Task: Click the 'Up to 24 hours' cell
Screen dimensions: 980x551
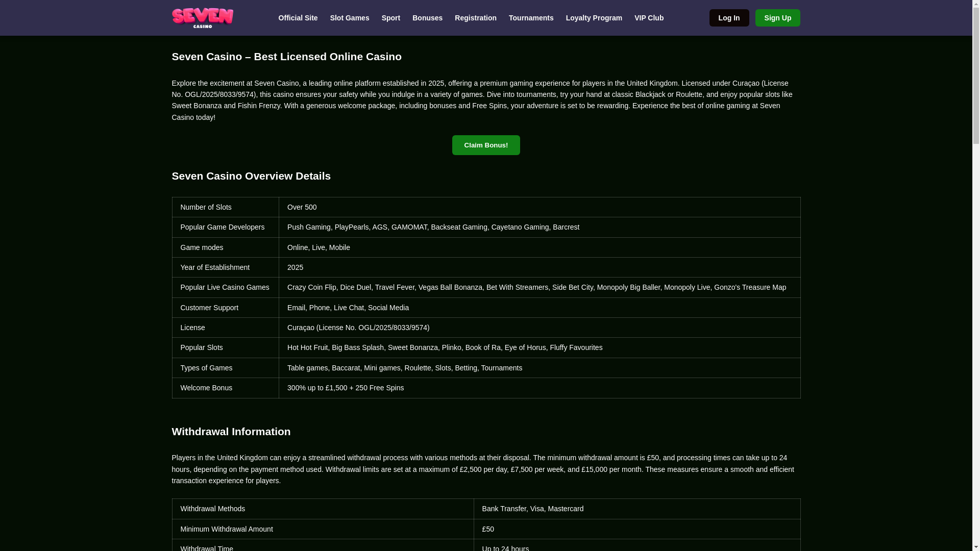Action: point(637,545)
